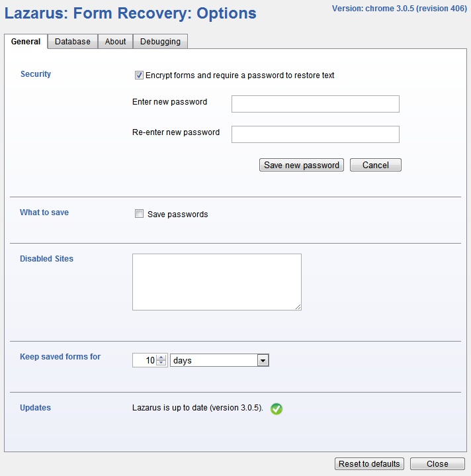Image resolution: width=471 pixels, height=476 pixels.
Task: Close the options page with Close
Action: [x=437, y=463]
